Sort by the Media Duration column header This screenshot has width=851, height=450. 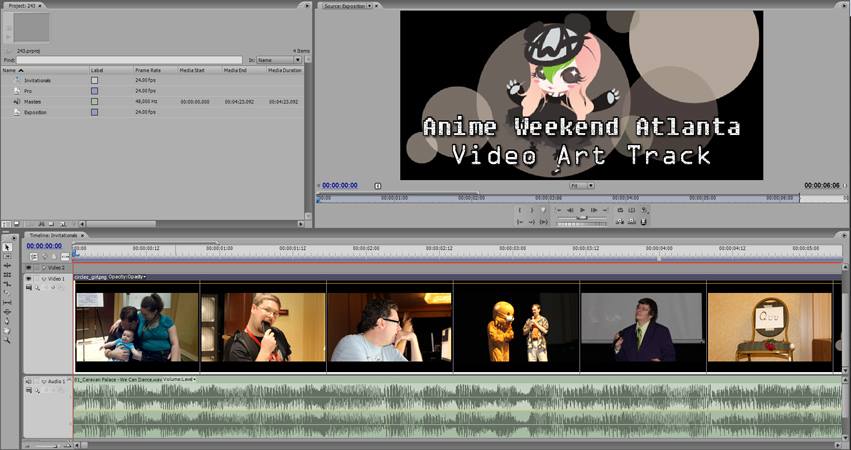[x=285, y=70]
